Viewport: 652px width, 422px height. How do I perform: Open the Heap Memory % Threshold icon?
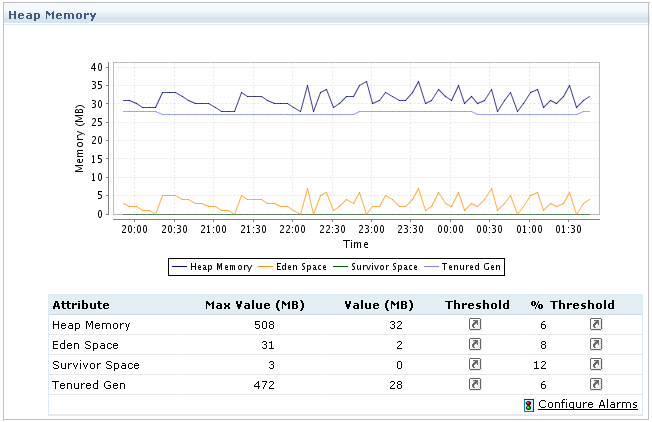coord(596,325)
